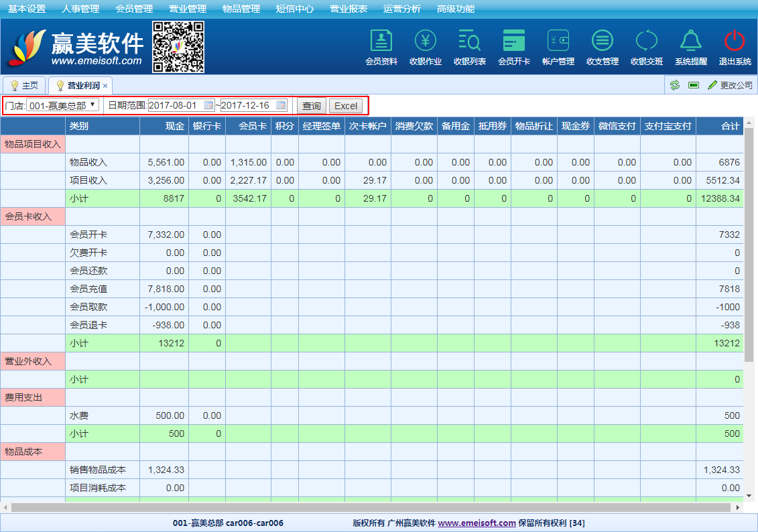Click the 收银作业 cashier icon
Viewport: 758px width, 532px height.
(x=425, y=42)
